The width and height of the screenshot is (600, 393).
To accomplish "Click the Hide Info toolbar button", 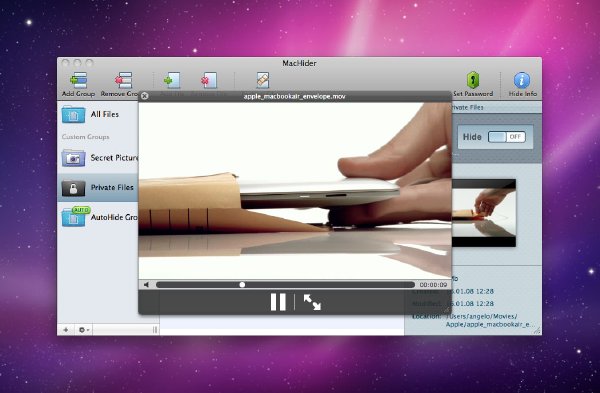I will tap(522, 84).
